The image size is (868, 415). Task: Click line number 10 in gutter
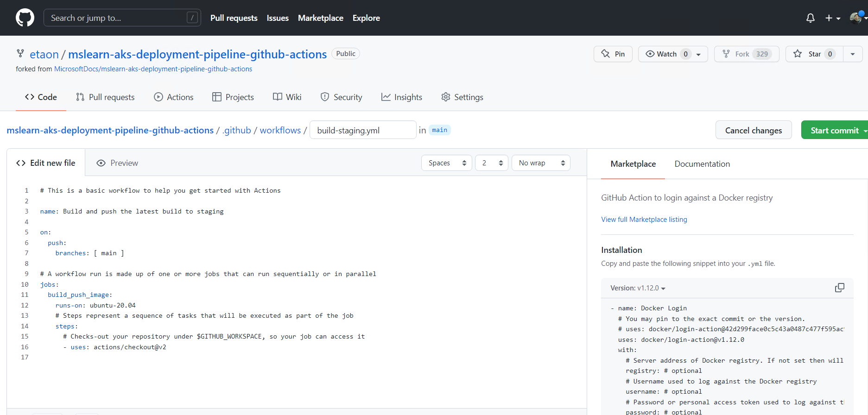tap(25, 284)
